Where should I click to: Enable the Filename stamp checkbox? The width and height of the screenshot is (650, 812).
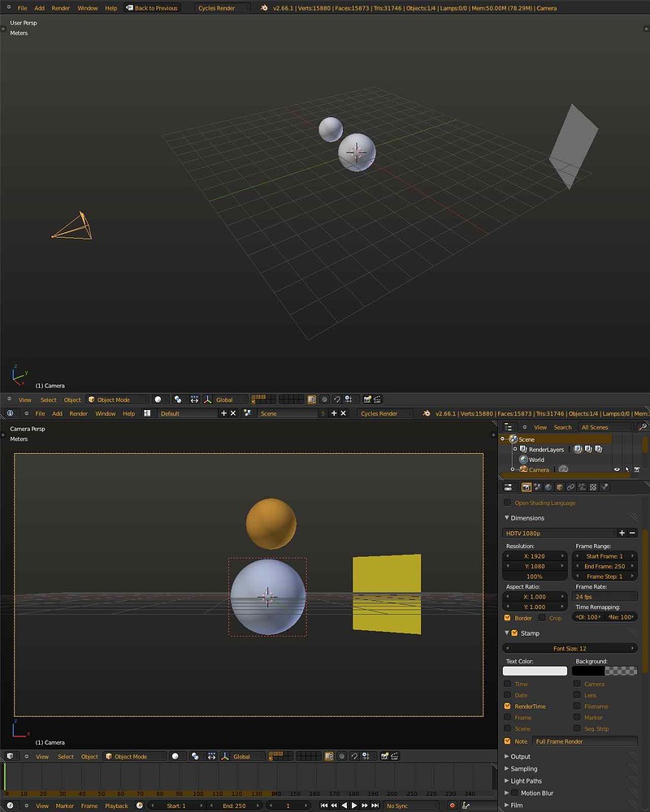pyautogui.click(x=577, y=706)
